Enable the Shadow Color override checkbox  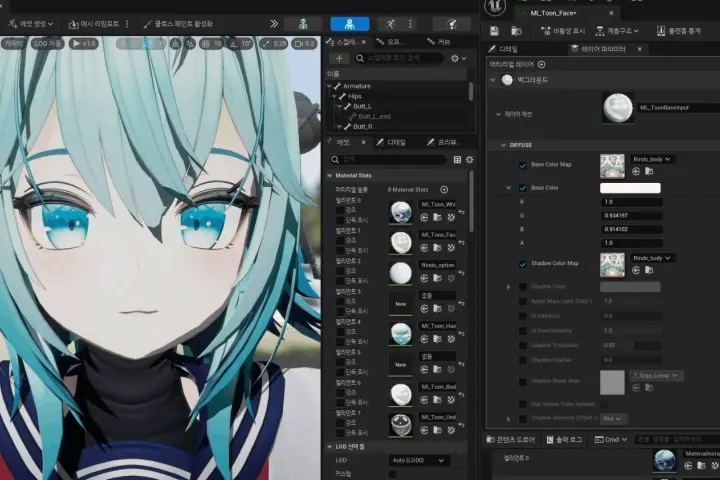coord(523,287)
